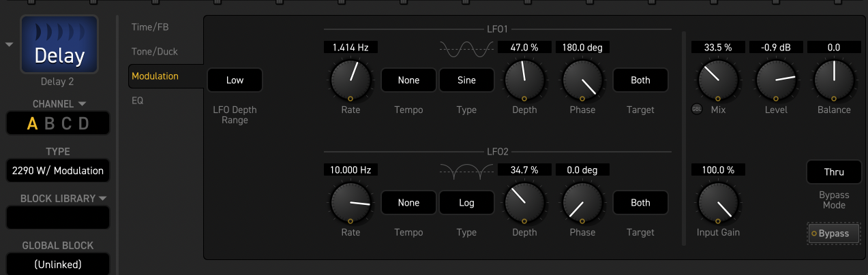The width and height of the screenshot is (868, 275).
Task: Click the Delay block icon
Action: click(x=59, y=44)
